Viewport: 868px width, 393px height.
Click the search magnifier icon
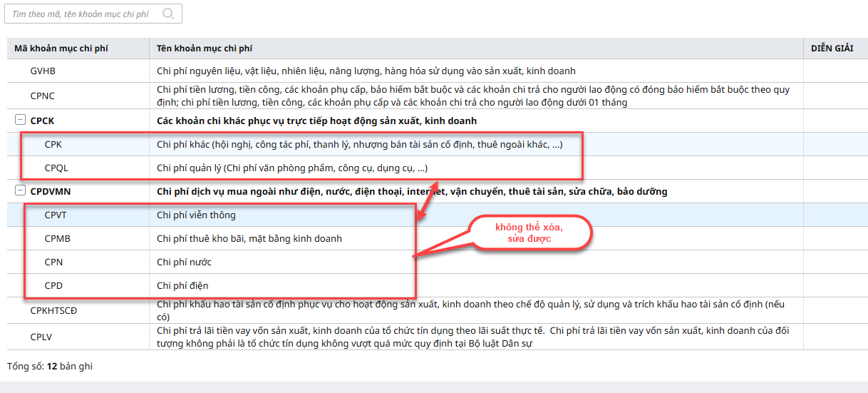point(168,14)
